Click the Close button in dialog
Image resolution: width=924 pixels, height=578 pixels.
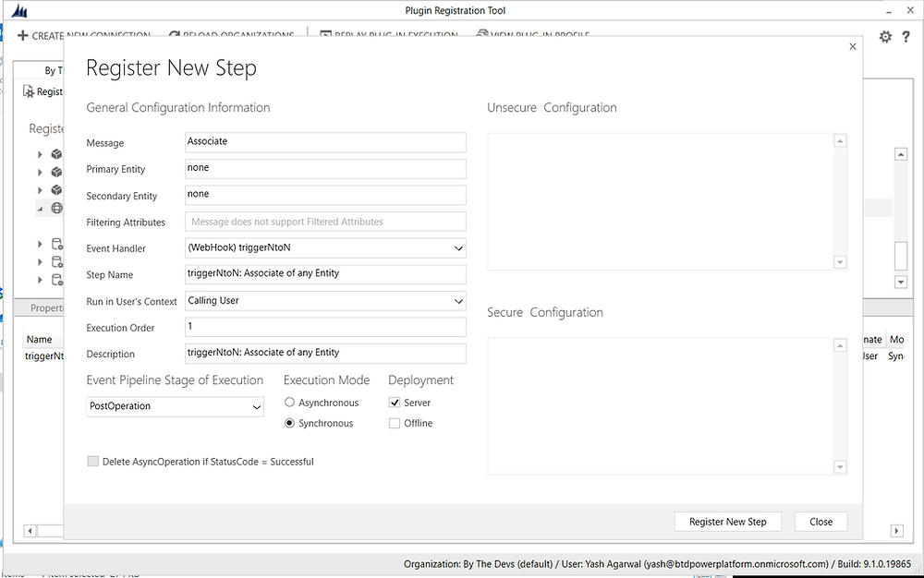(x=821, y=522)
